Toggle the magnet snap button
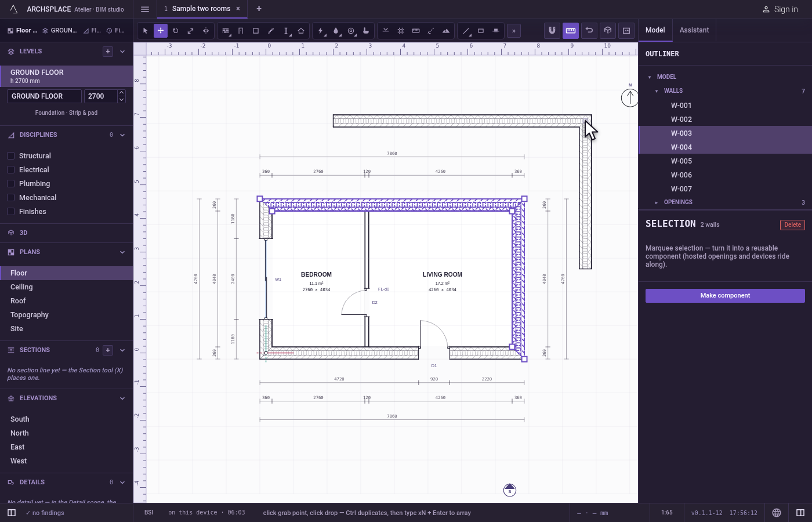Viewport: 812px width, 522px height. coord(552,30)
